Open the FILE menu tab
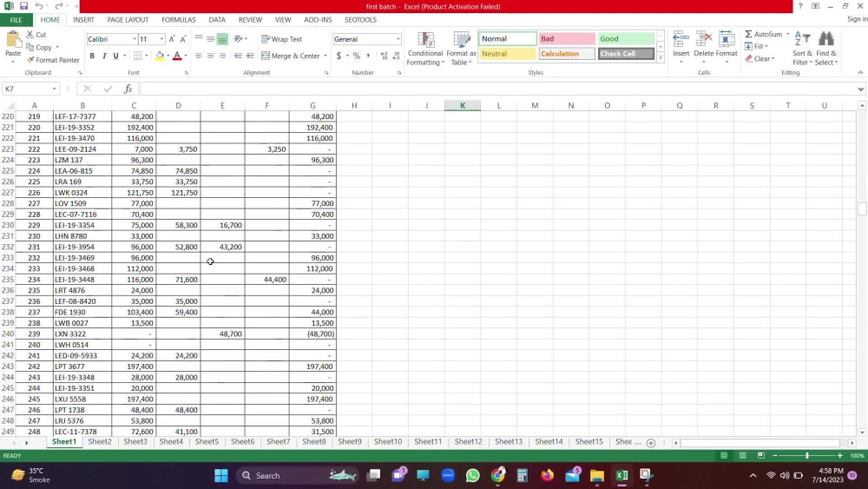Screen dimensions: 868x489 coord(16,20)
